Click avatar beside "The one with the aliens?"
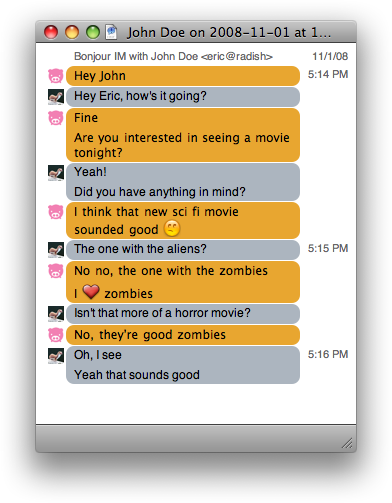The height and width of the screenshot is (503, 392). tap(56, 250)
